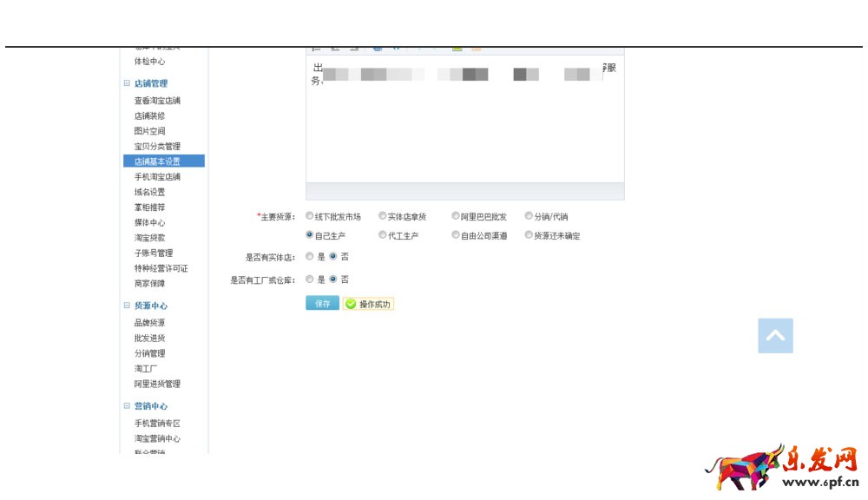868x500 pixels.
Task: Select the 阿里巴巴批发 radio option
Action: 456,216
